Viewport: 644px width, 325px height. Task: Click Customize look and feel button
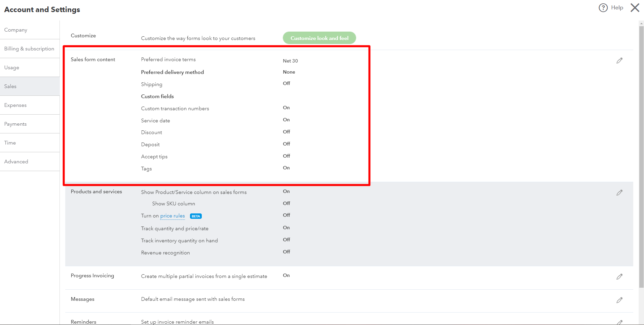pos(319,38)
